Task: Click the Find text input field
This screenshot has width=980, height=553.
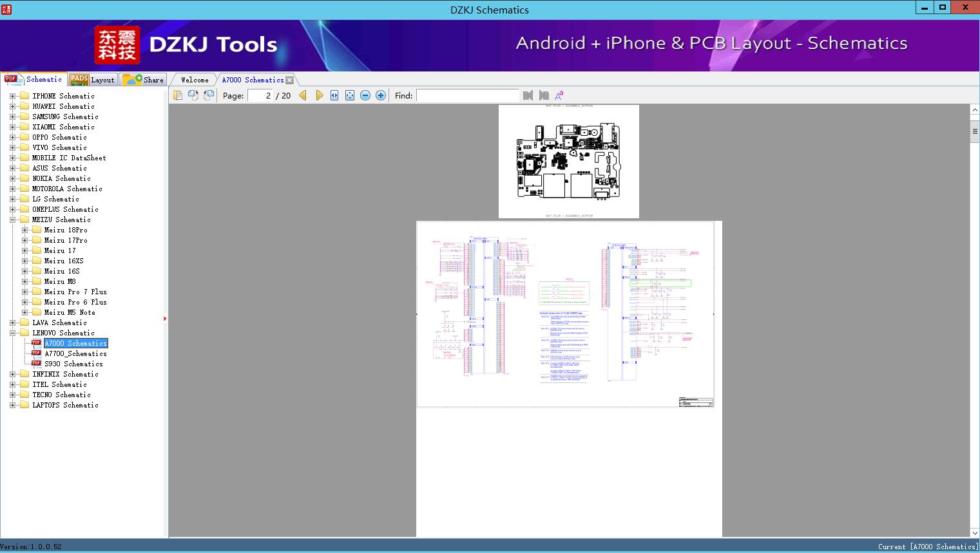Action: 467,95
